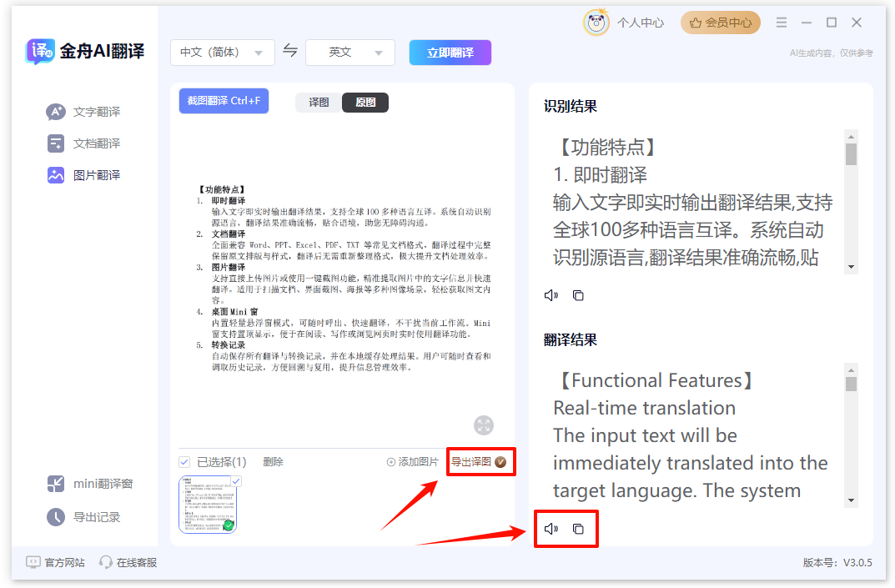Toggle the fullscreen view icon on the image
This screenshot has width=895, height=588.
pyautogui.click(x=483, y=425)
